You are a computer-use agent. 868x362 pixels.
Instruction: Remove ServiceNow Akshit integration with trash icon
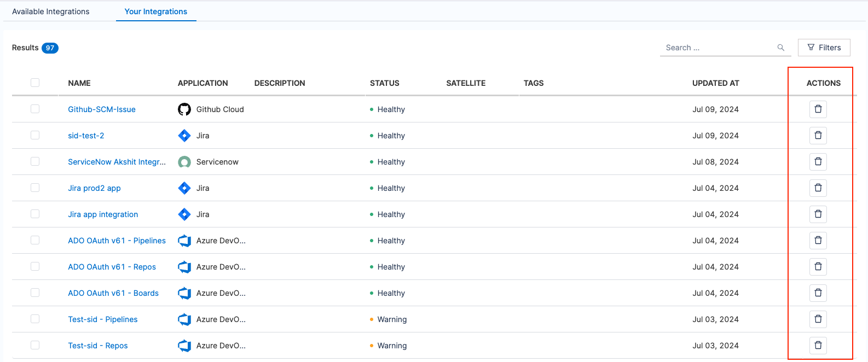pyautogui.click(x=818, y=162)
